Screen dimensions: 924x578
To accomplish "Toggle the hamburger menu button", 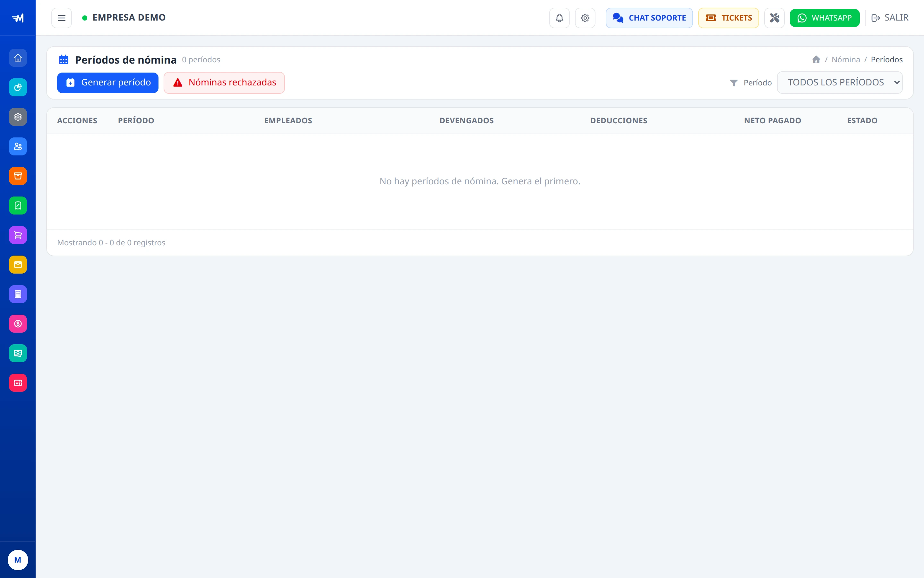I will click(x=62, y=18).
